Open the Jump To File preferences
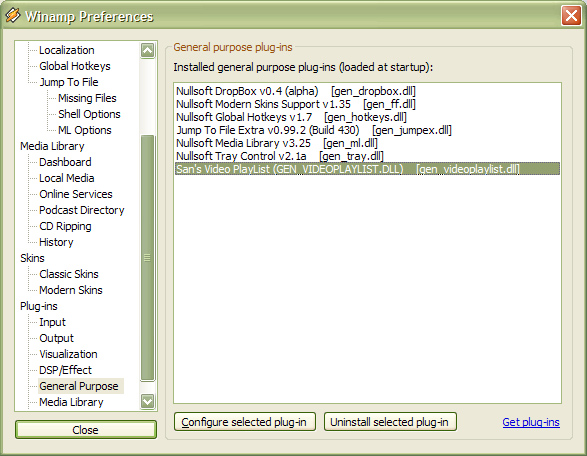 pos(69,82)
